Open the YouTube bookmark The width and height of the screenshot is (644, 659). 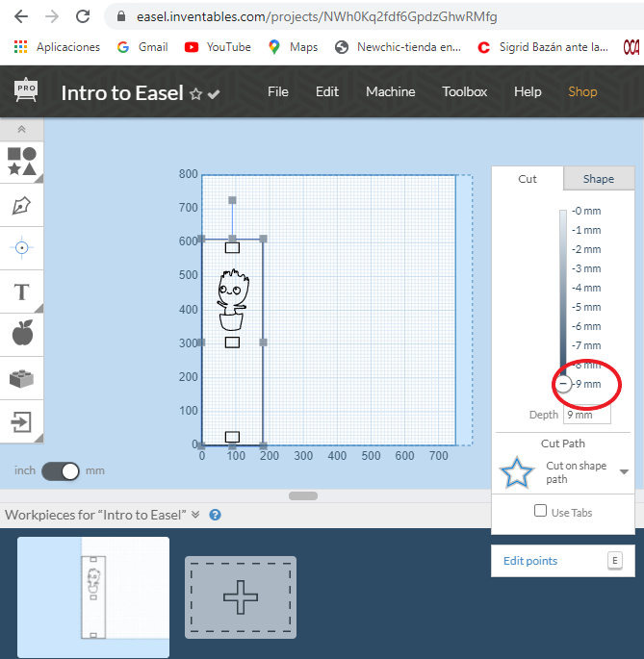218,47
